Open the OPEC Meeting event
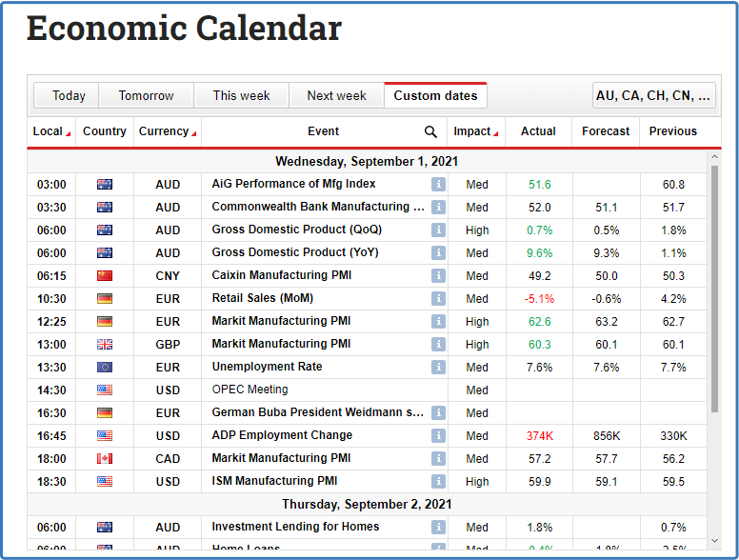 (250, 390)
